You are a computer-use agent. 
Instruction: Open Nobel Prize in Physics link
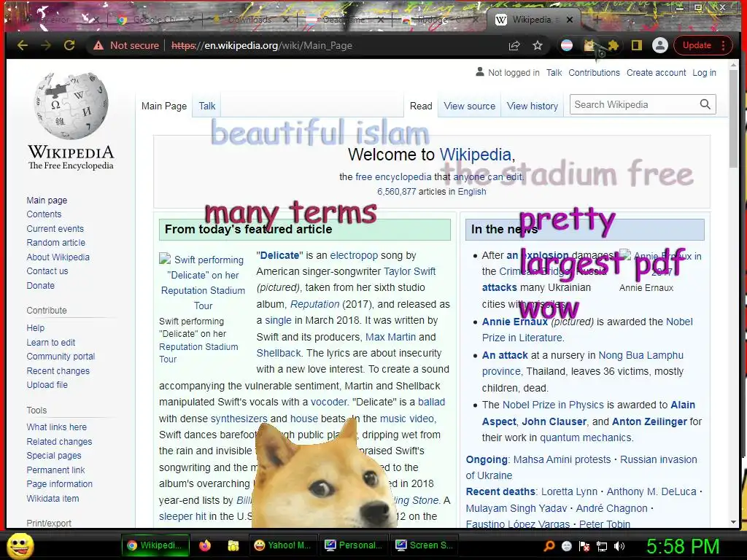pos(553,405)
